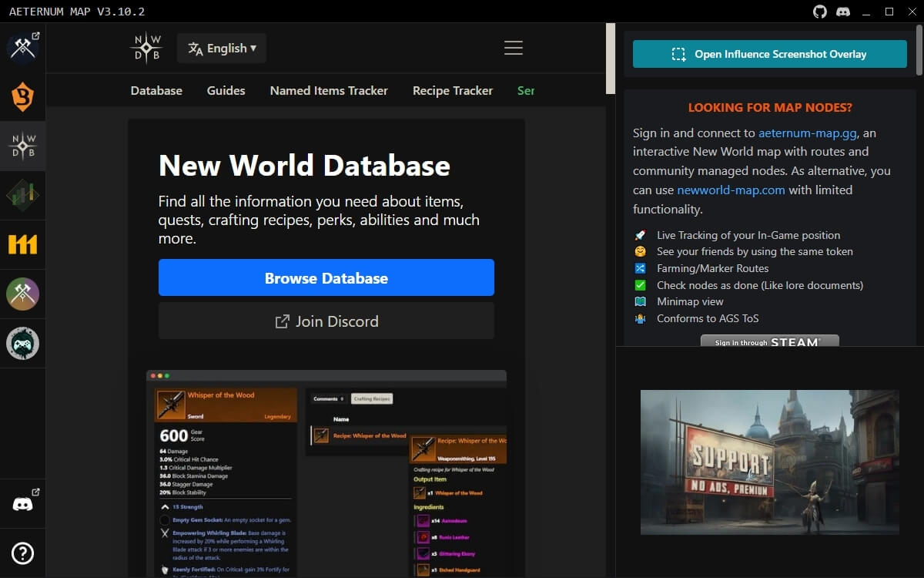Click the Whisper of the Wood preview screenshot
The height and width of the screenshot is (578, 924).
point(326,474)
